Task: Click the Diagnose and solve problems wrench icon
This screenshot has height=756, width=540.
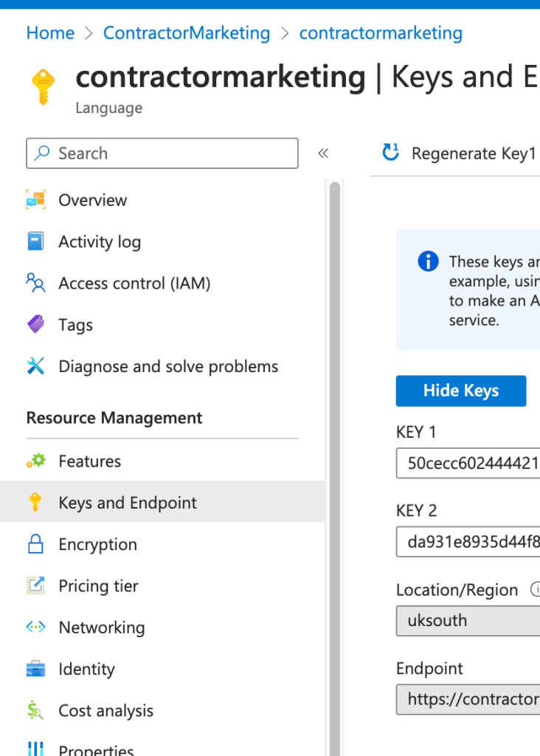Action: (x=35, y=366)
